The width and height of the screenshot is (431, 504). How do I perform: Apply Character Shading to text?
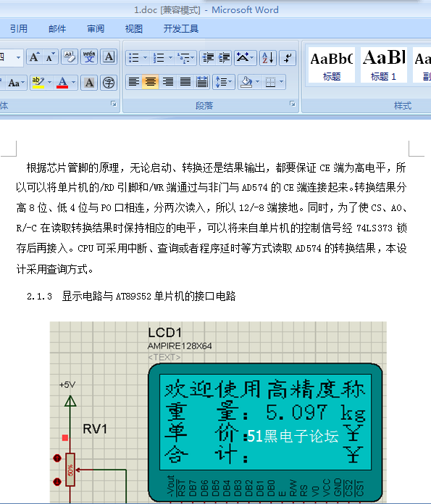[89, 83]
